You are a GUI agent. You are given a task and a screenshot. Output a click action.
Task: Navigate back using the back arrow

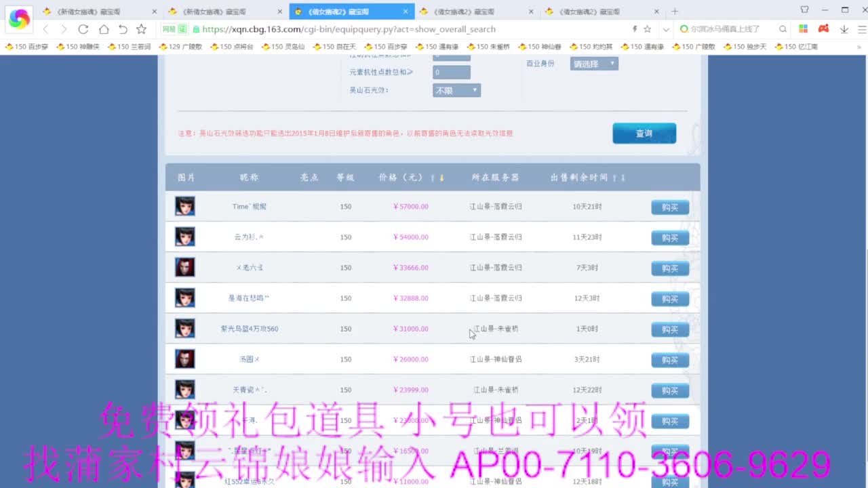pyautogui.click(x=46, y=29)
